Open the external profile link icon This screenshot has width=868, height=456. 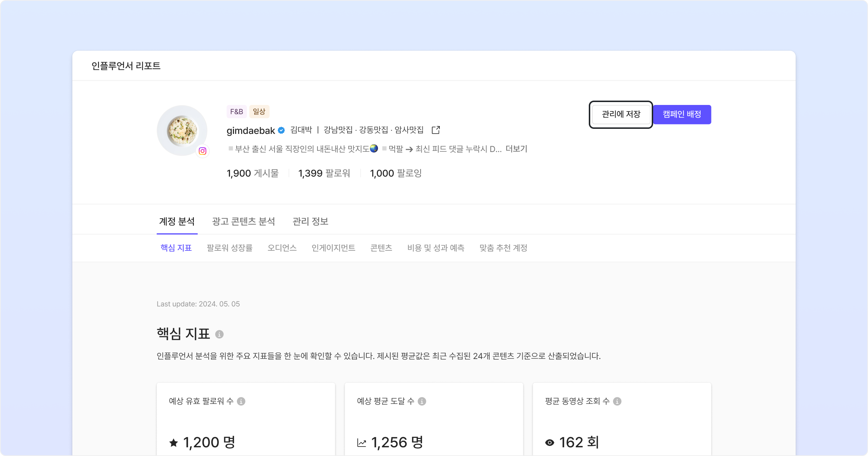click(x=436, y=130)
